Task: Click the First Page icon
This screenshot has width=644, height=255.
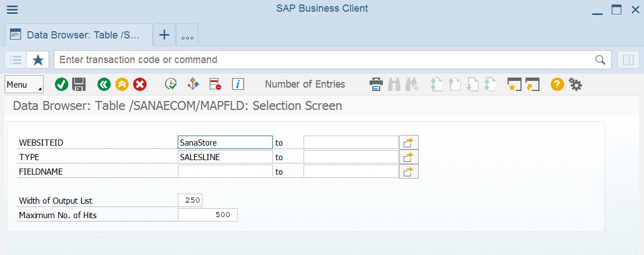Action: tap(436, 84)
